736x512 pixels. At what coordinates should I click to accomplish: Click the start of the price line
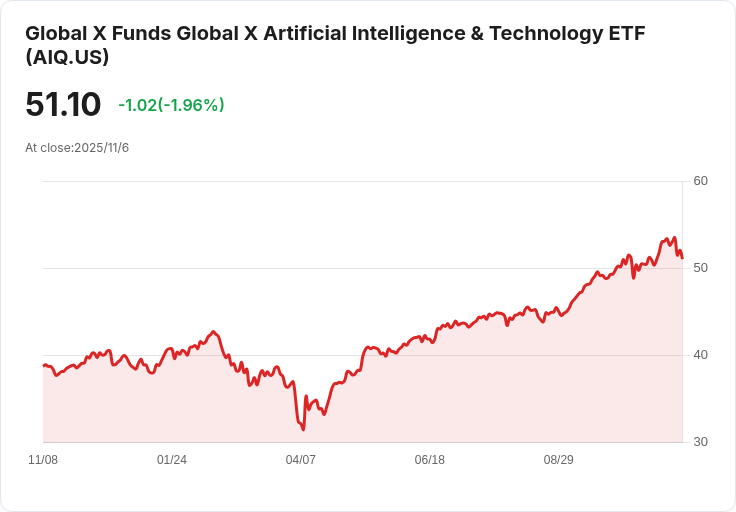click(44, 366)
